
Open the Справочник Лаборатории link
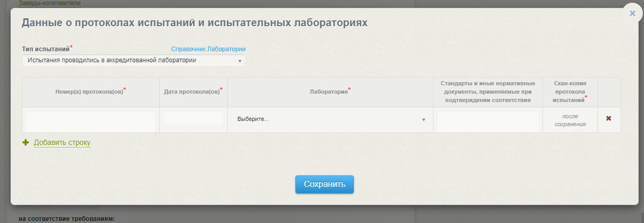tap(208, 49)
